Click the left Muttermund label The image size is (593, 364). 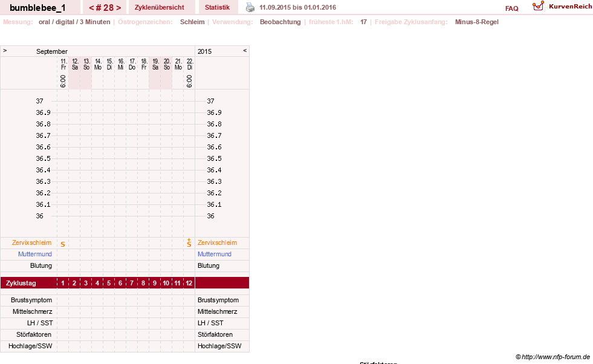(x=35, y=254)
